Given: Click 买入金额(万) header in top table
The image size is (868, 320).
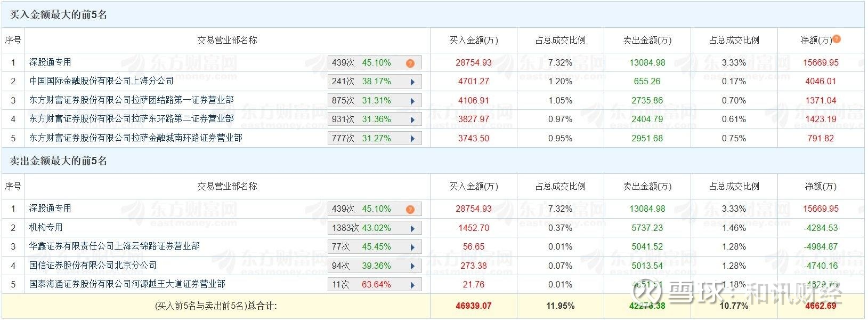Looking at the screenshot, I should click(x=473, y=40).
